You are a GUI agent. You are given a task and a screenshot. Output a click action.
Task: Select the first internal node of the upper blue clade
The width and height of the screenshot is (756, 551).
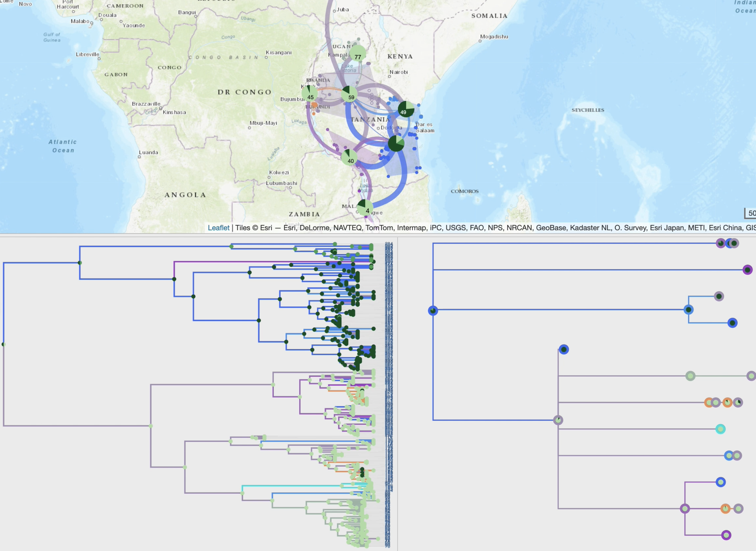pos(80,263)
